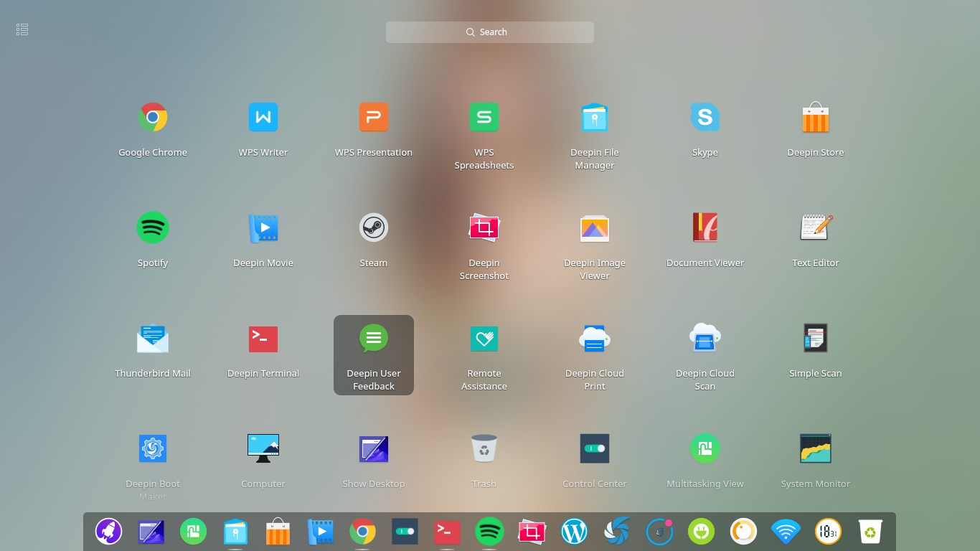
Task: Select Show Desktop in the launcher grid
Action: tap(374, 448)
